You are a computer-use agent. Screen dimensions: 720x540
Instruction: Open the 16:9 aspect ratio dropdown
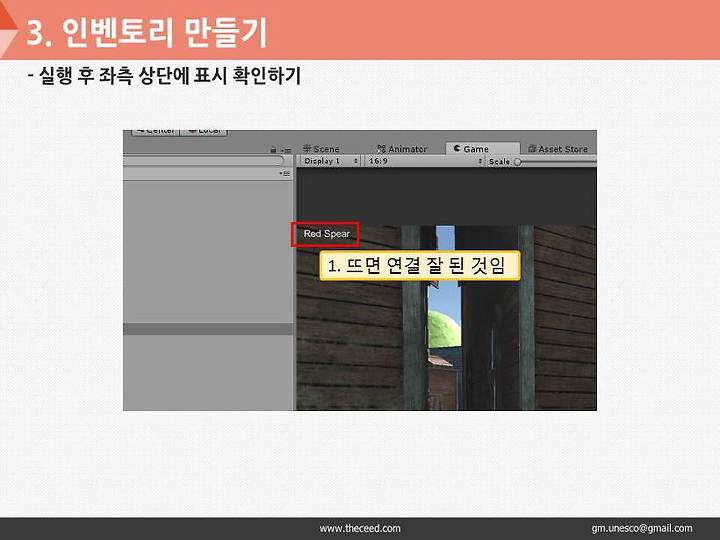tap(425, 161)
